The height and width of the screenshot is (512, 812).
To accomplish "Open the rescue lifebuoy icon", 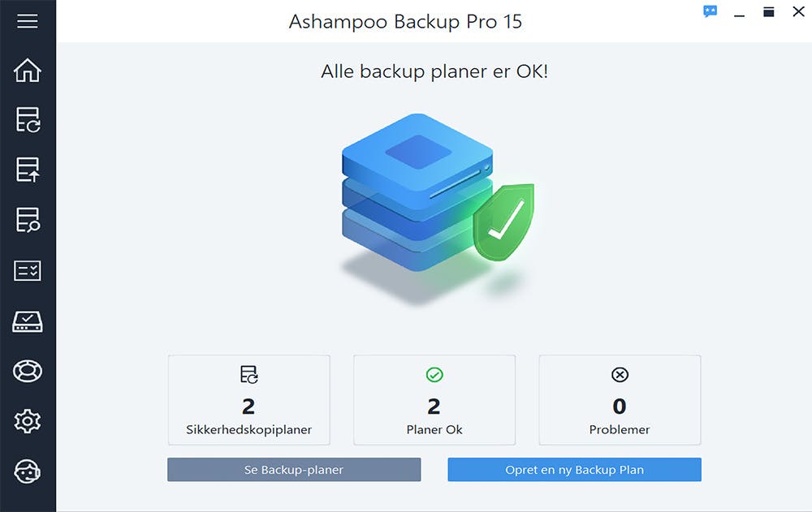I will (28, 371).
